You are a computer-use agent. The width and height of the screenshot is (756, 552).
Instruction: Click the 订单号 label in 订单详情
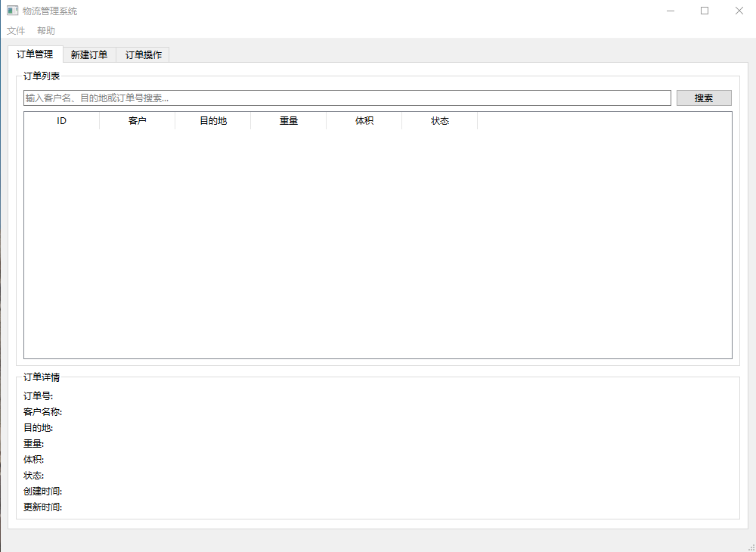pyautogui.click(x=39, y=396)
